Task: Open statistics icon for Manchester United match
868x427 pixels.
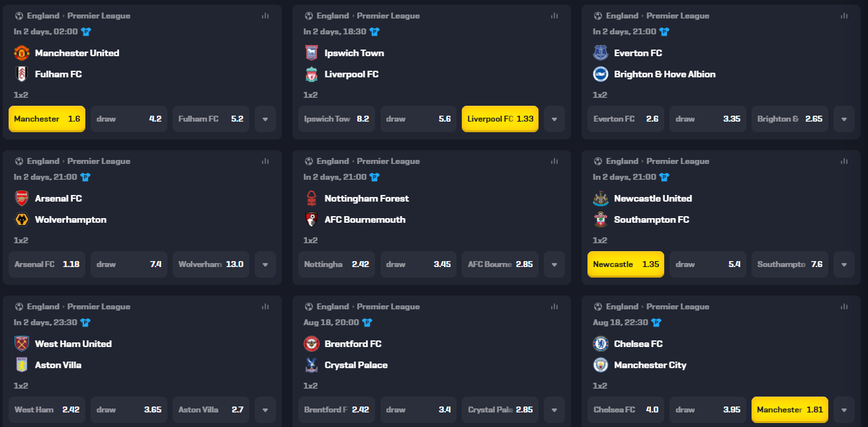Action: (x=265, y=16)
